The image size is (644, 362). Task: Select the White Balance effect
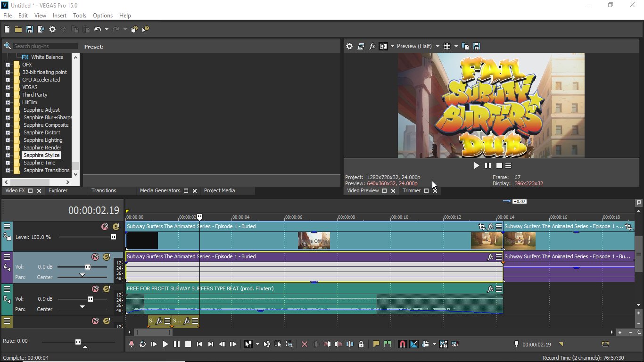tap(47, 57)
